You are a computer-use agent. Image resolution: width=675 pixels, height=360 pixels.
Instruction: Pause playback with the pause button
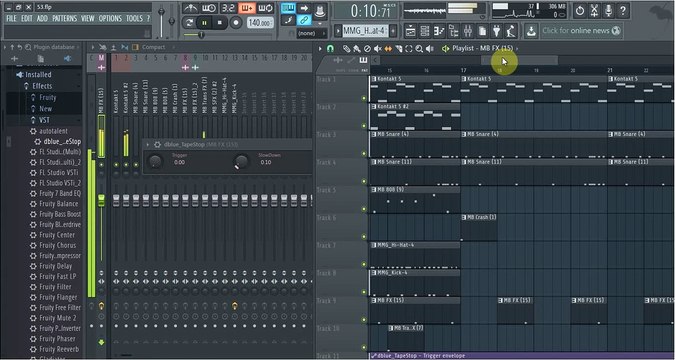pos(204,22)
